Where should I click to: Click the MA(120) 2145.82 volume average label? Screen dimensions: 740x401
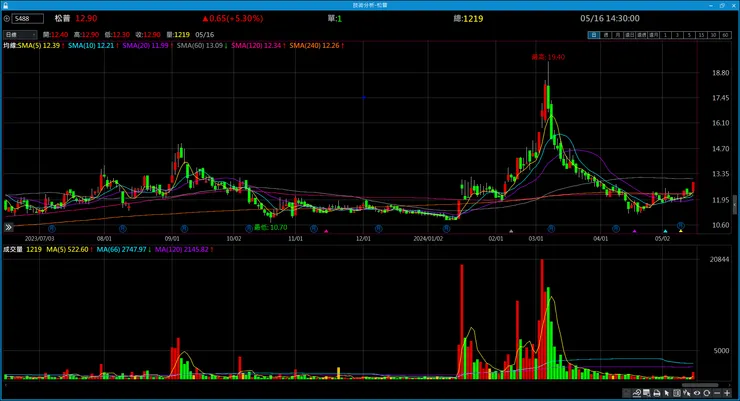tap(184, 250)
